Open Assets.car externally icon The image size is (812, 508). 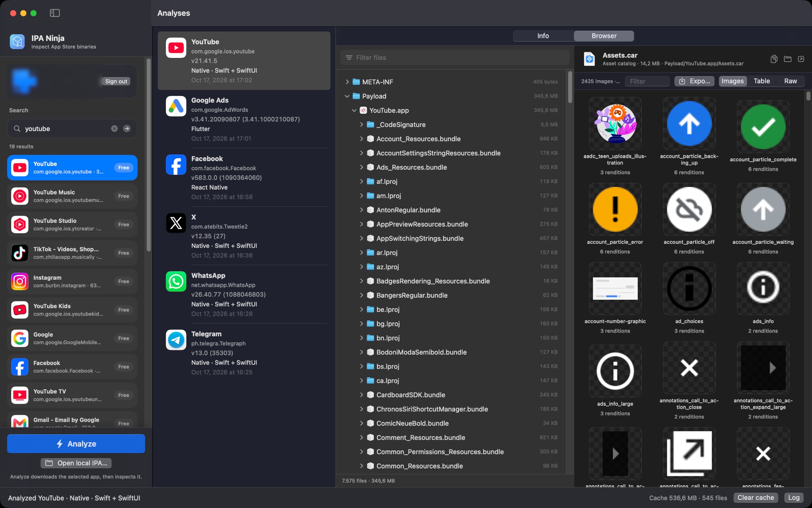pos(801,59)
